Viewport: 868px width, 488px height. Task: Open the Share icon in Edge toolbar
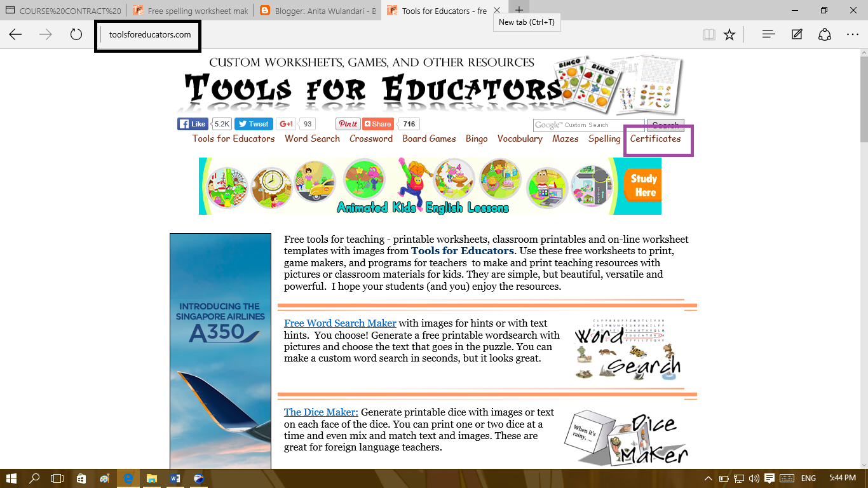pos(825,34)
